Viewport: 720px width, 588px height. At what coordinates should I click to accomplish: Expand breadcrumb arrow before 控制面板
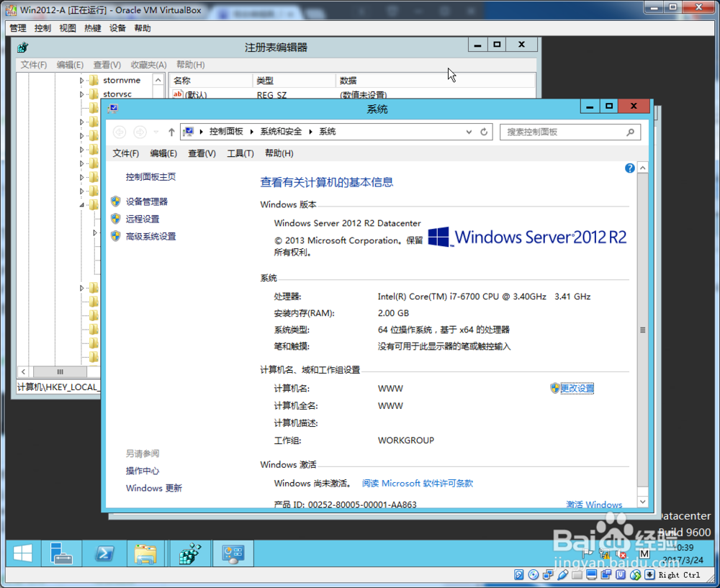[201, 132]
